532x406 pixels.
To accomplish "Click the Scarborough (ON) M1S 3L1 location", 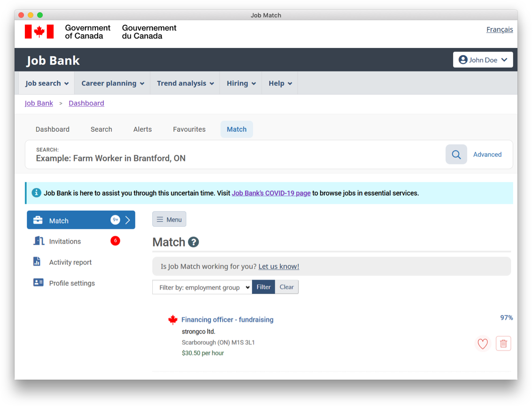I will click(x=218, y=342).
